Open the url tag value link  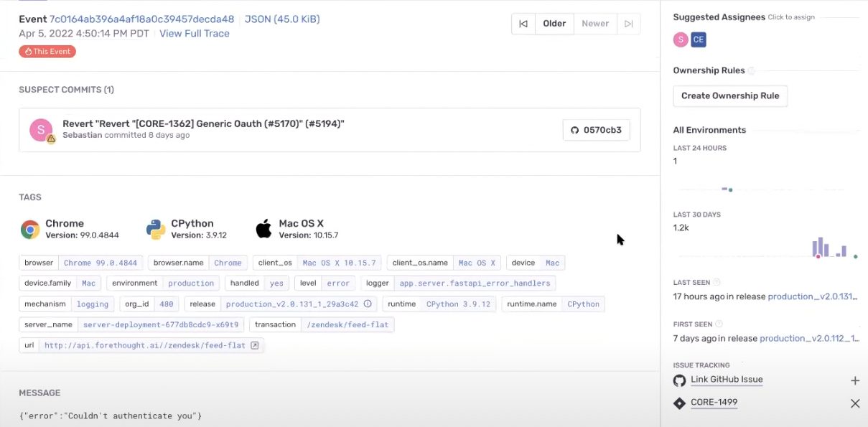(x=144, y=345)
